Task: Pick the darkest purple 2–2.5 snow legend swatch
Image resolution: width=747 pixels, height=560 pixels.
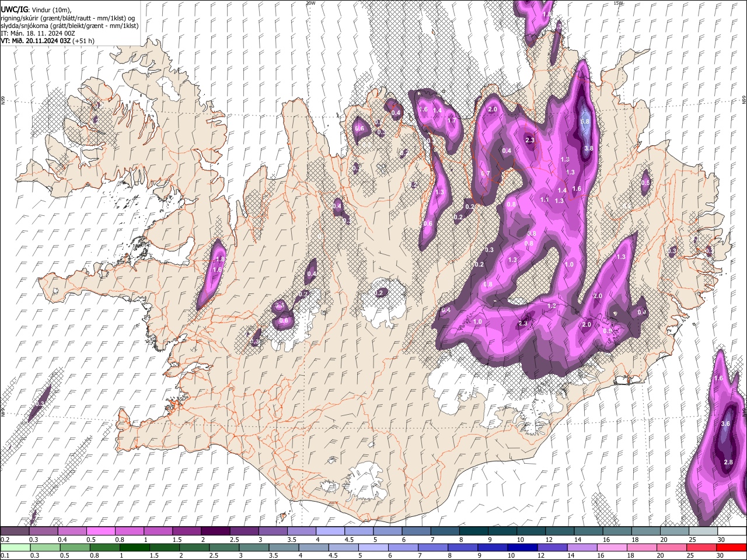Action: (x=216, y=531)
